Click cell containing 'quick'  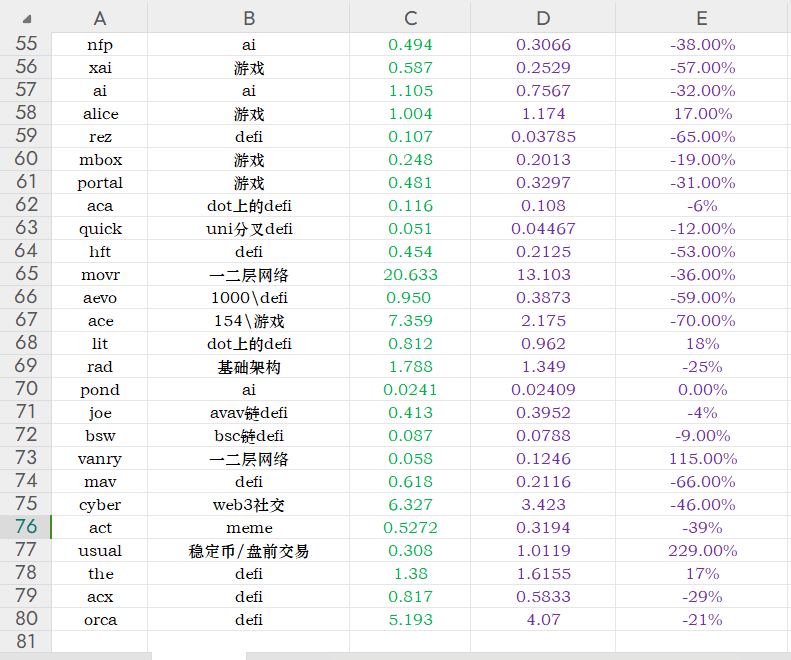point(99,229)
